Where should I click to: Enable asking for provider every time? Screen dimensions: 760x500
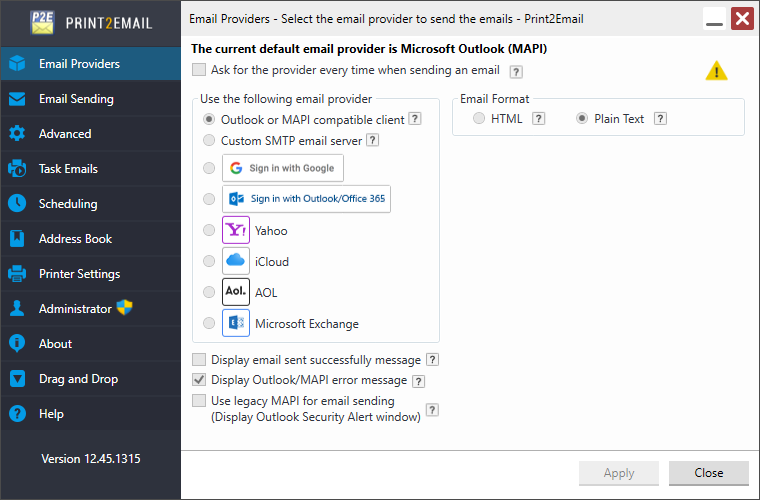click(199, 70)
